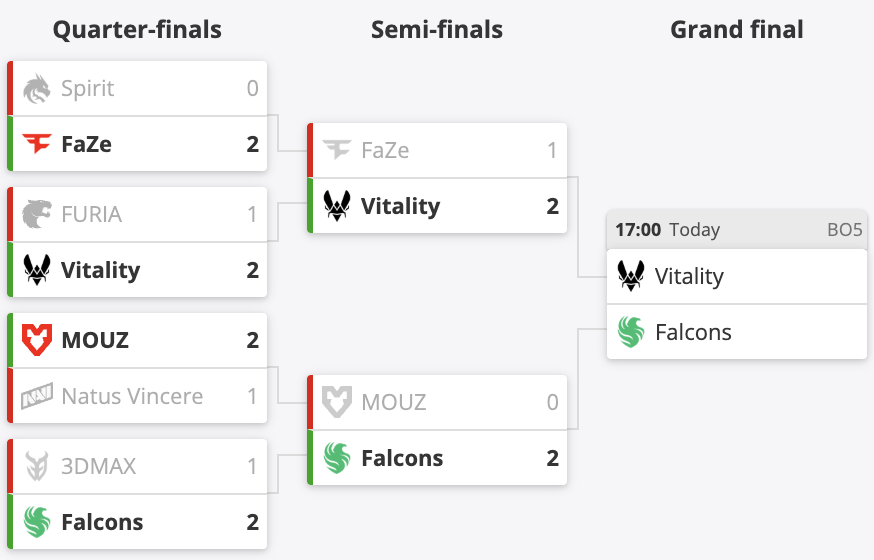Image resolution: width=874 pixels, height=560 pixels.
Task: Click the MOUZ logo in quarter-finals
Action: tap(37, 341)
